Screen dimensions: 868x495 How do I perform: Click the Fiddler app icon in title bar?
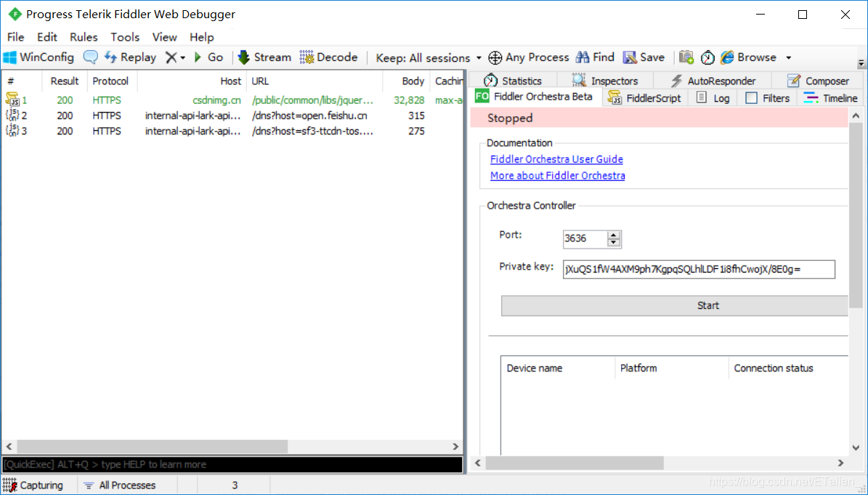coord(15,15)
